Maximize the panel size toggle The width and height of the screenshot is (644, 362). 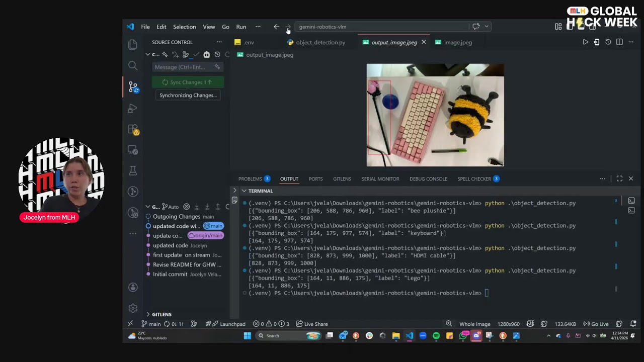point(619,178)
